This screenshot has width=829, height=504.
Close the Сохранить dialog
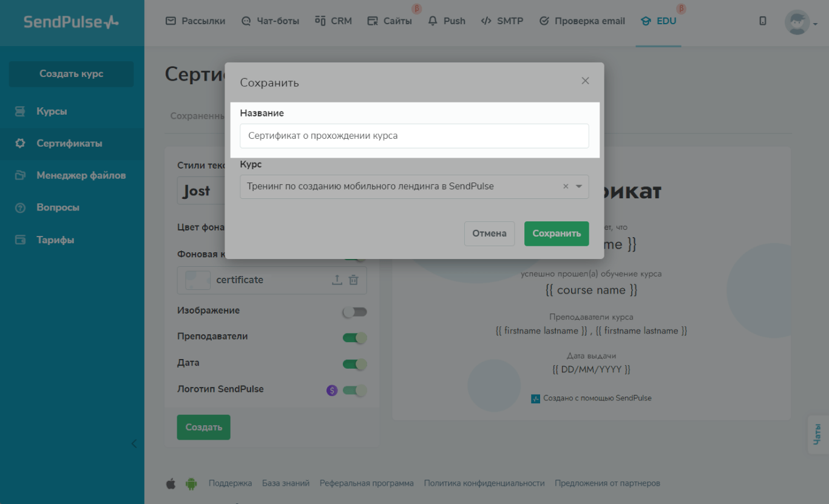point(585,81)
